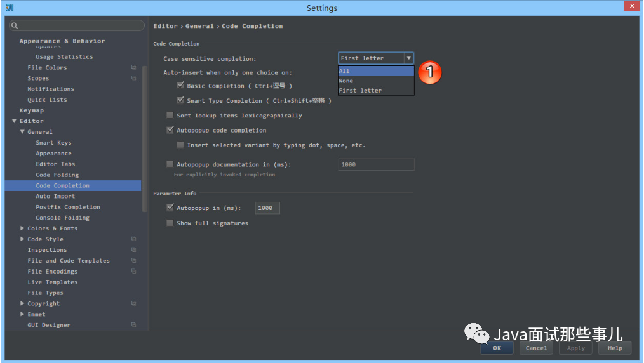Choose None in the case sensitivity list
The width and height of the screenshot is (644, 363).
[x=376, y=81]
